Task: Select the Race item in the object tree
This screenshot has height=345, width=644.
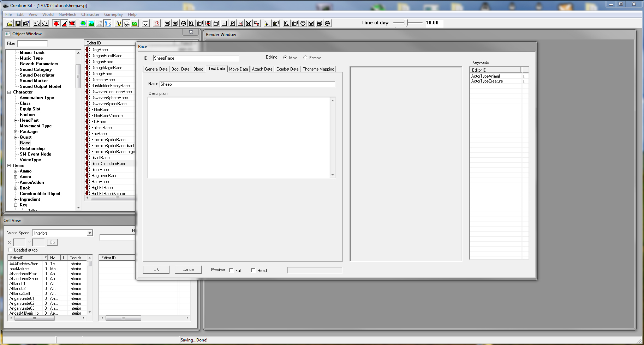Action: click(x=25, y=143)
